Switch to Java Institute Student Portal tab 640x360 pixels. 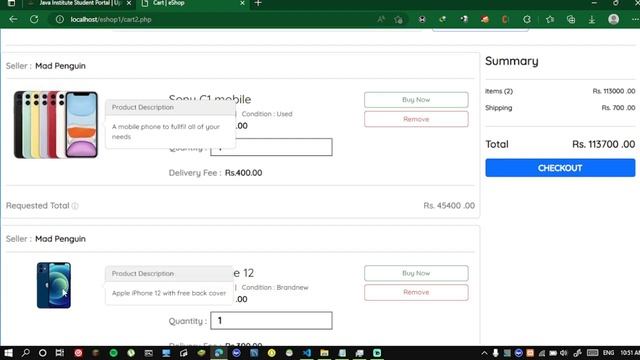click(80, 3)
